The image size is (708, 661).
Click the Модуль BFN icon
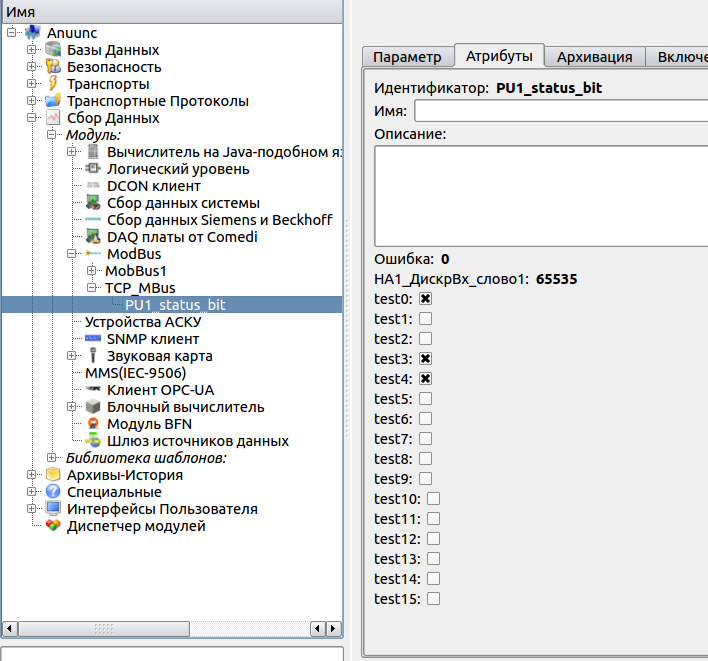pos(93,424)
